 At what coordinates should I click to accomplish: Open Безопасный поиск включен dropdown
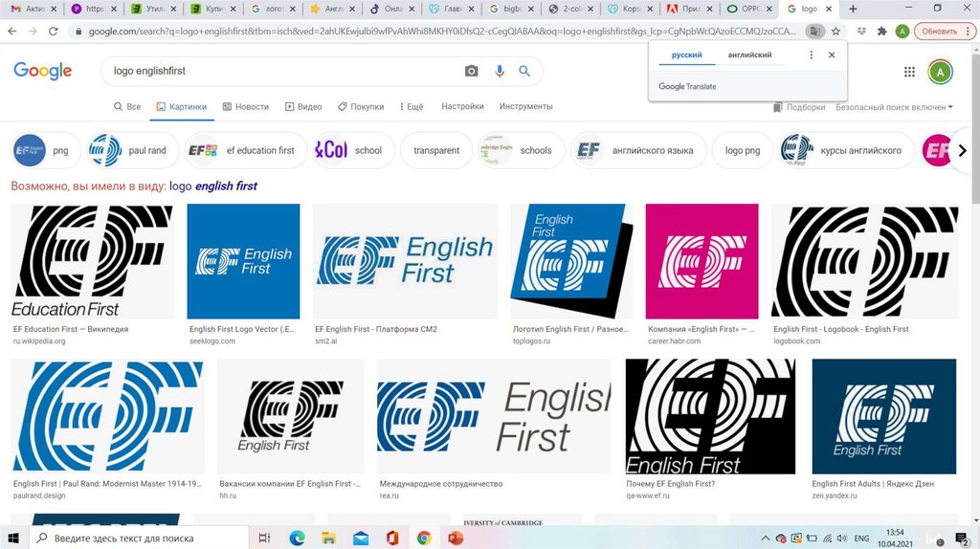pyautogui.click(x=894, y=107)
